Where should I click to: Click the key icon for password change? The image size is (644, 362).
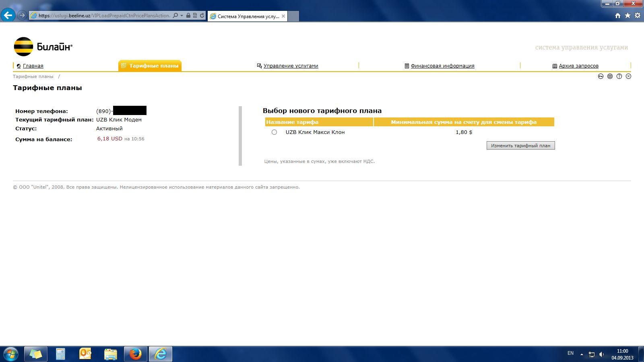[601, 76]
